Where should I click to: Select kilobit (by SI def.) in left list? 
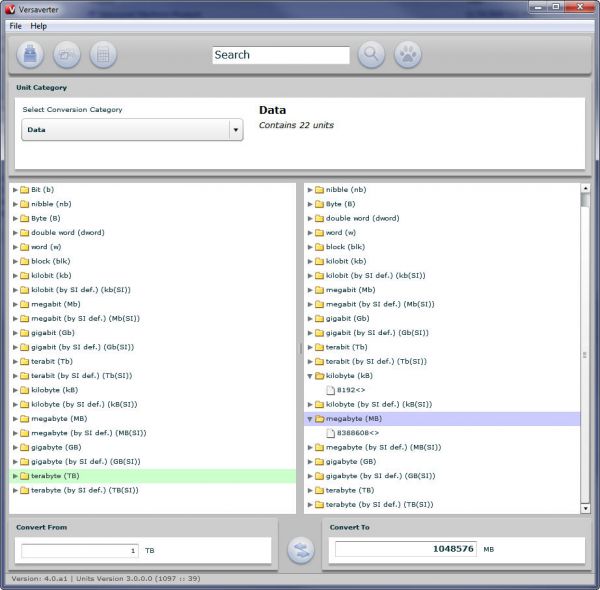tap(81, 290)
